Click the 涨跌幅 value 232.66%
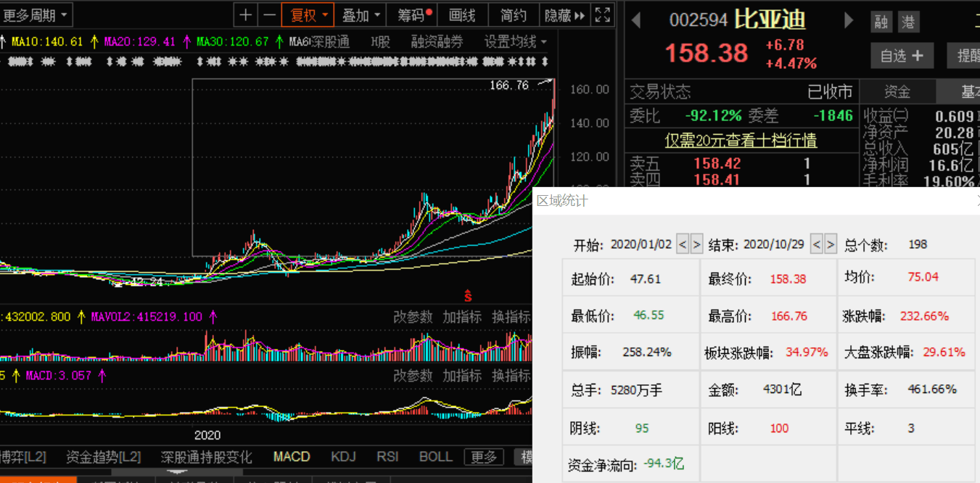 coord(924,315)
